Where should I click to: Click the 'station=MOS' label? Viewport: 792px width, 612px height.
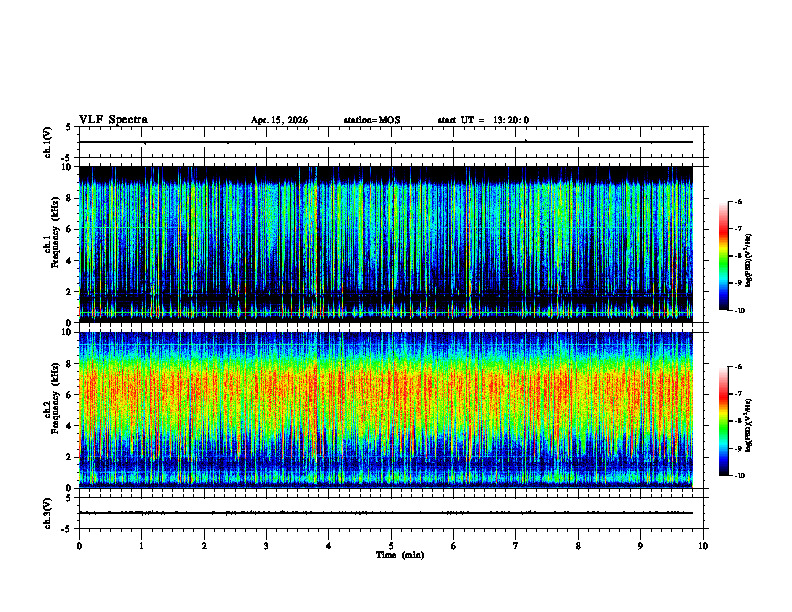pyautogui.click(x=372, y=120)
